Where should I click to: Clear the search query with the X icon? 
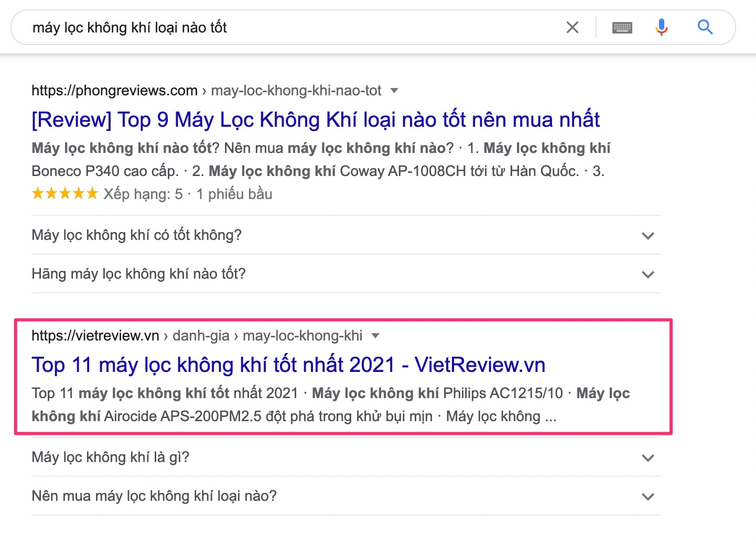coord(573,27)
